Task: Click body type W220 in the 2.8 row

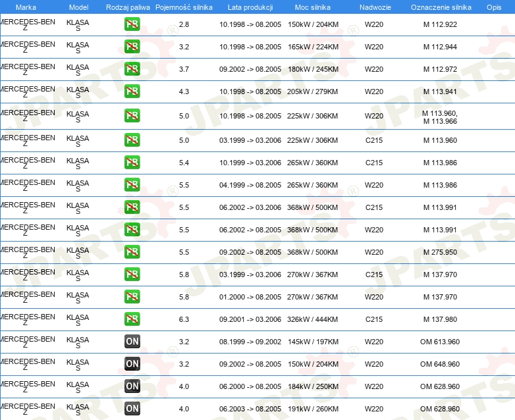Action: (x=374, y=24)
